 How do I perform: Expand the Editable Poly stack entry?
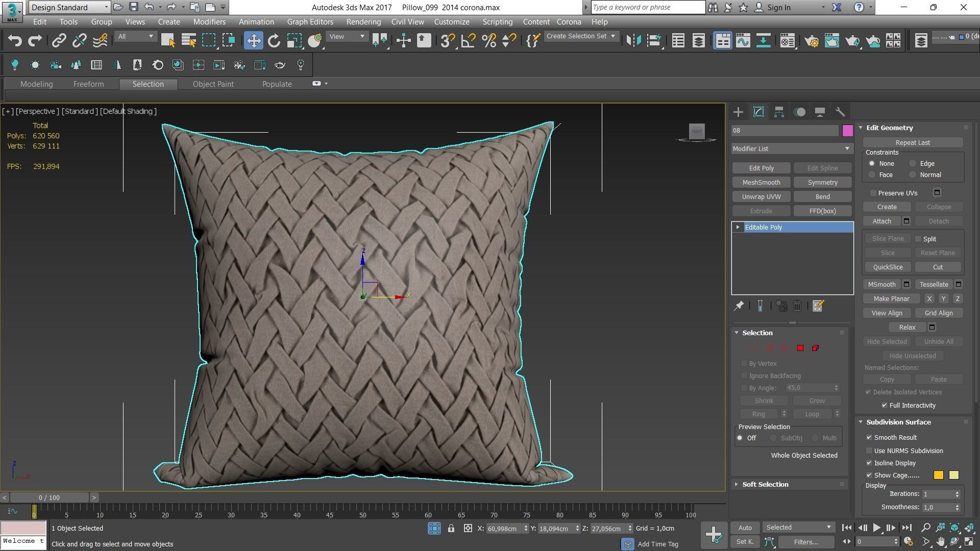738,227
